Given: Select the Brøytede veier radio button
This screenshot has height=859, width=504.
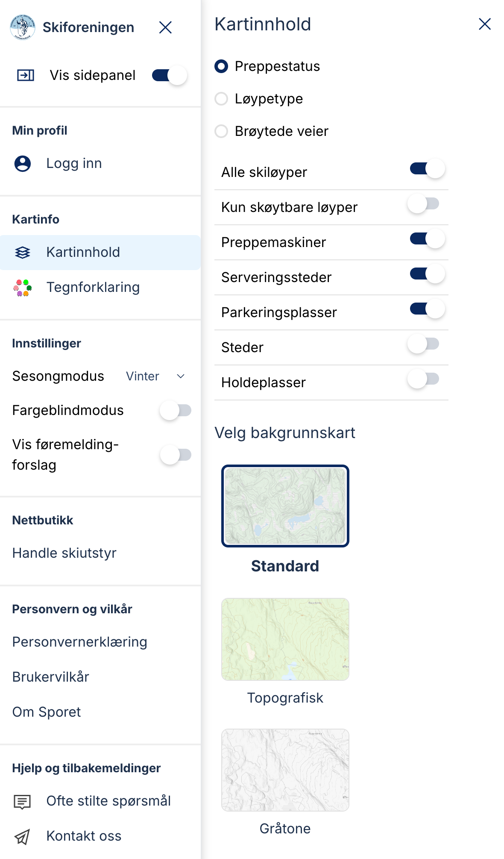Looking at the screenshot, I should (221, 131).
